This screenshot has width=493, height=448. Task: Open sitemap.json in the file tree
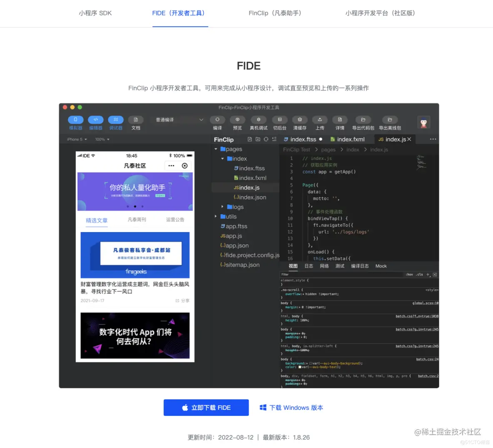[x=240, y=265]
